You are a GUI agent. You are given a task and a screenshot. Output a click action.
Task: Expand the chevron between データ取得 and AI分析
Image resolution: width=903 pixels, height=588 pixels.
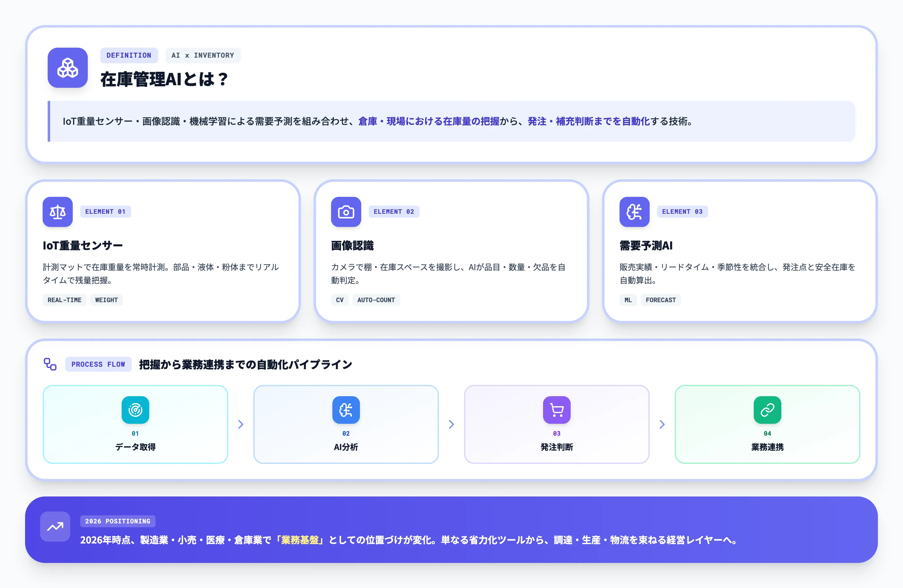[x=240, y=424]
